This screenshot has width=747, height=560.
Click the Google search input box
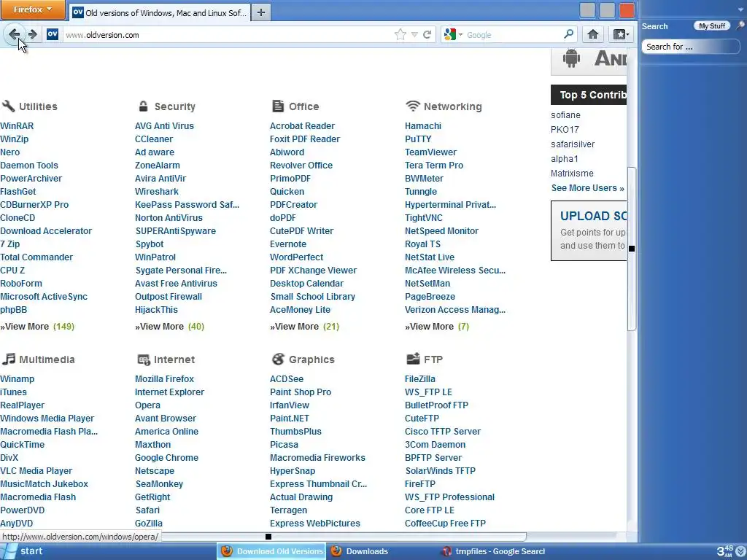point(513,35)
